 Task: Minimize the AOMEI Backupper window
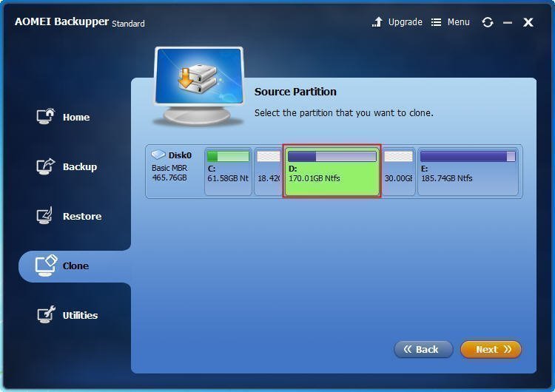point(508,23)
